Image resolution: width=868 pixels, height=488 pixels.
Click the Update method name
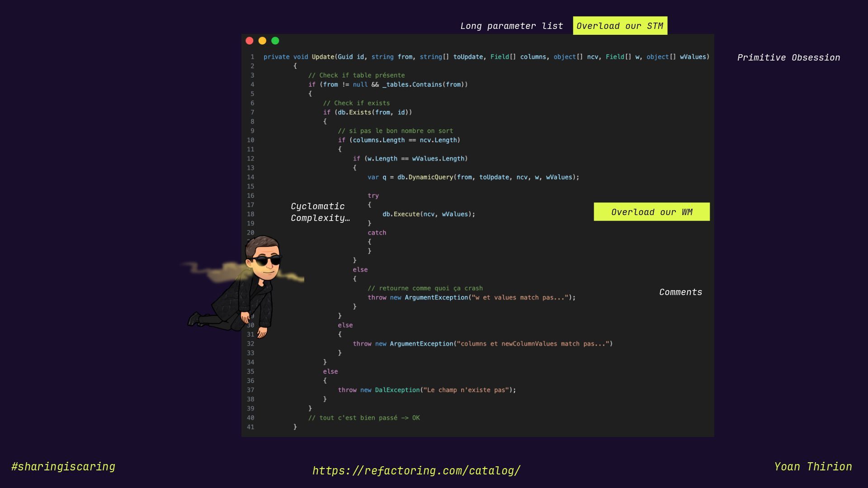323,57
